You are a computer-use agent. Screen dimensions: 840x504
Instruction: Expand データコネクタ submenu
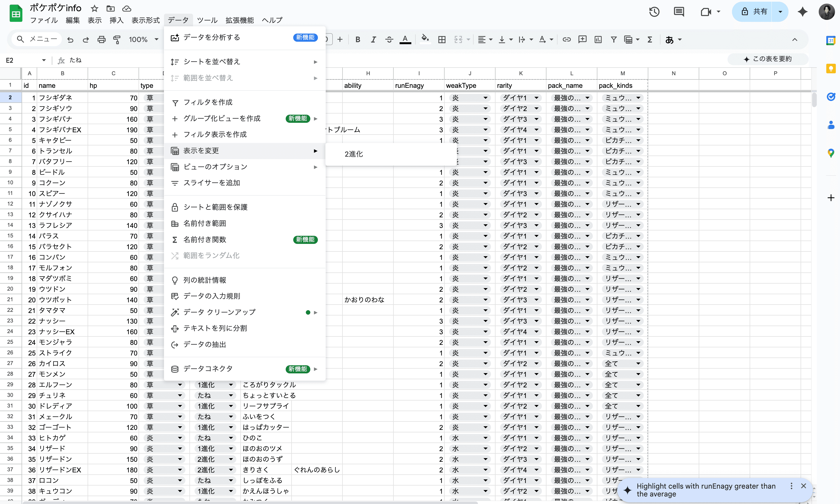tap(245, 369)
